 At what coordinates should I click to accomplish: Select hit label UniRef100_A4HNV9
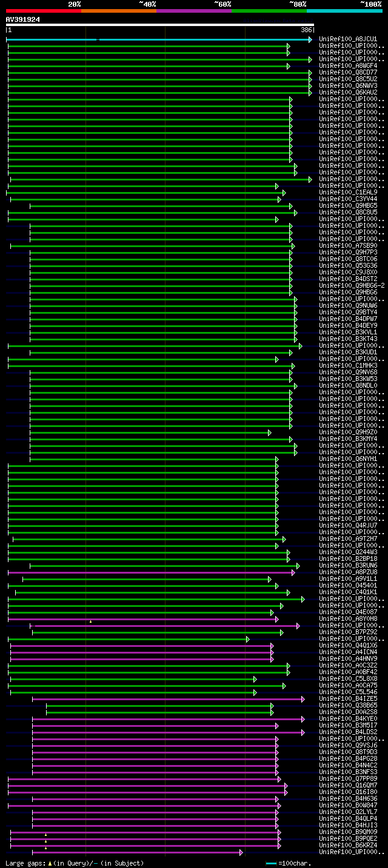[349, 659]
